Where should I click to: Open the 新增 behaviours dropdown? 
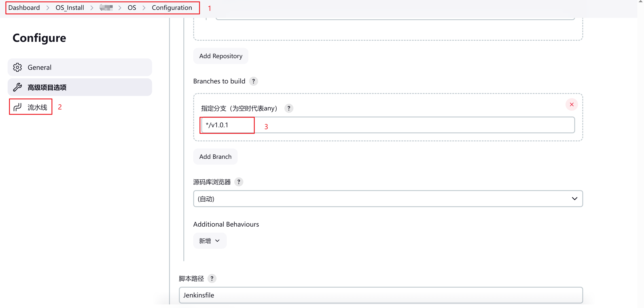coord(210,241)
